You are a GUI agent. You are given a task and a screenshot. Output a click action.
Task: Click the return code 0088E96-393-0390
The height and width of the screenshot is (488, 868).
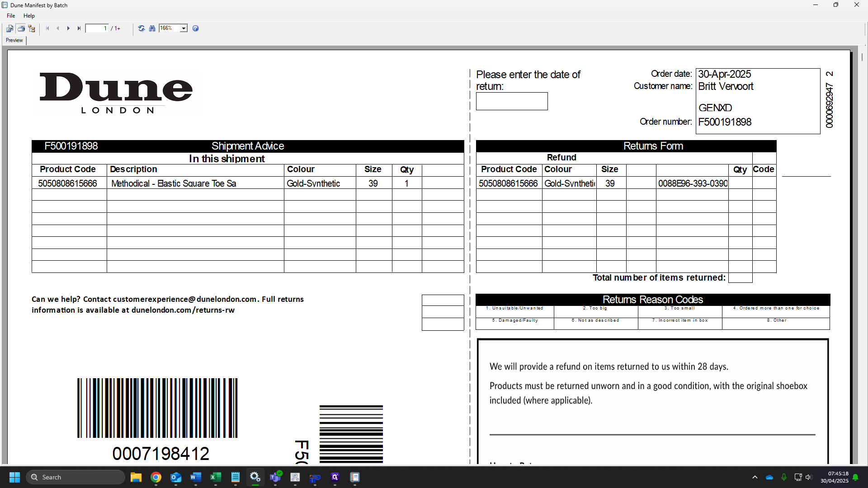[693, 183]
